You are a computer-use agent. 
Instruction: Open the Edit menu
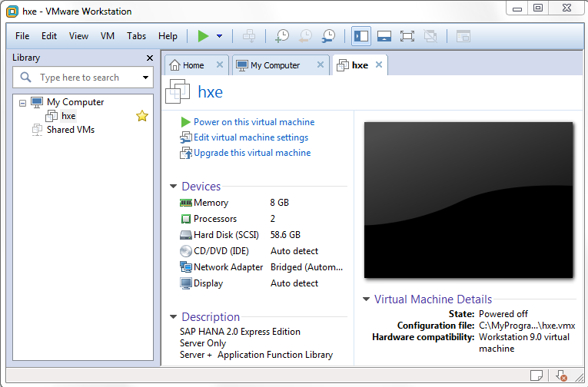click(49, 36)
